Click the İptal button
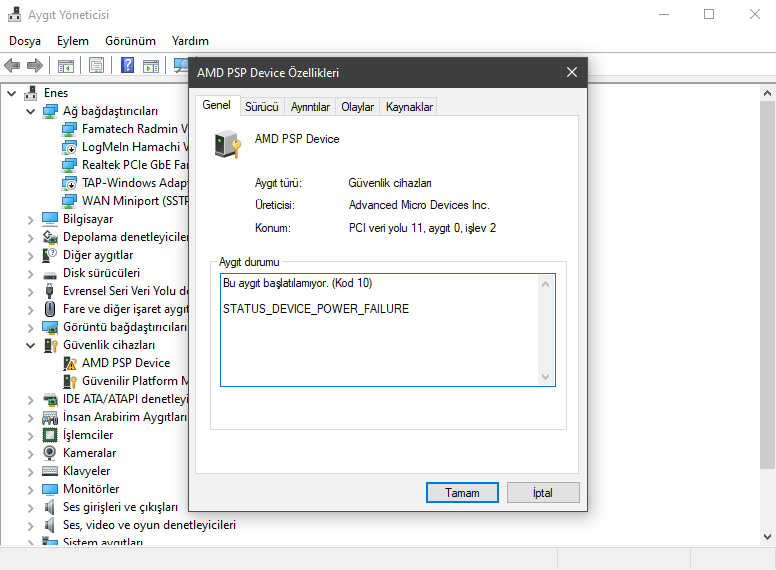This screenshot has width=776, height=570. [x=543, y=493]
